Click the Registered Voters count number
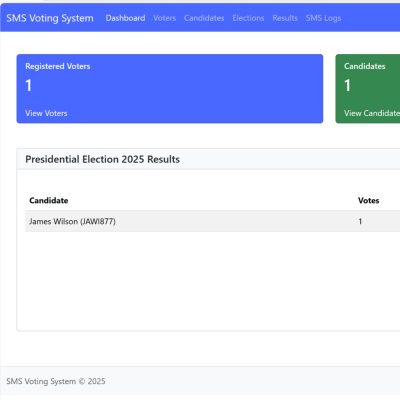The height and width of the screenshot is (400, 400). (x=29, y=85)
